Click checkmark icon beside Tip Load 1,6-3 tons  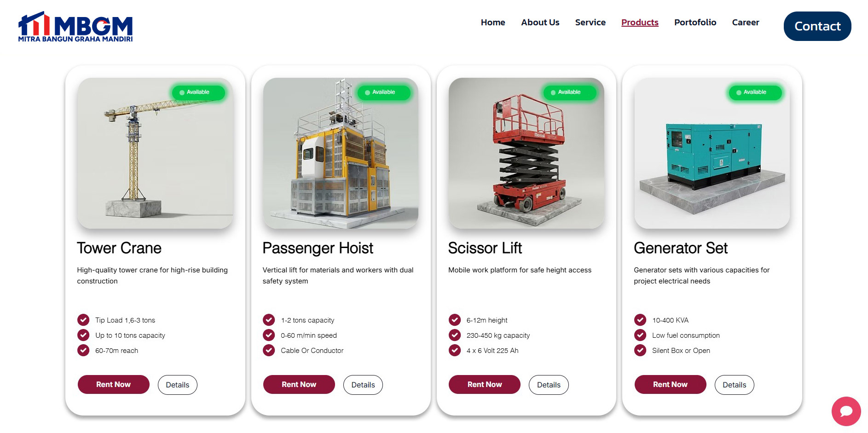83,320
